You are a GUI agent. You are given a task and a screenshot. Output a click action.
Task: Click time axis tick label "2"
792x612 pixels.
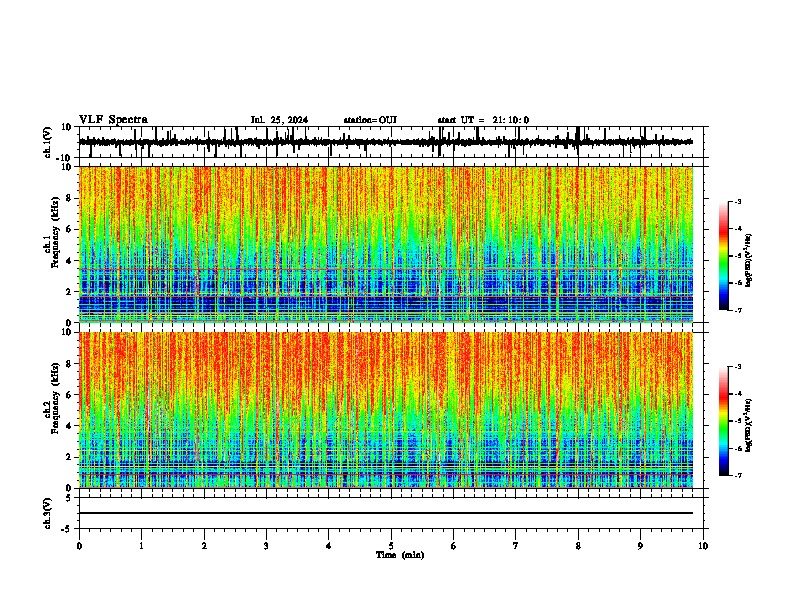point(204,546)
